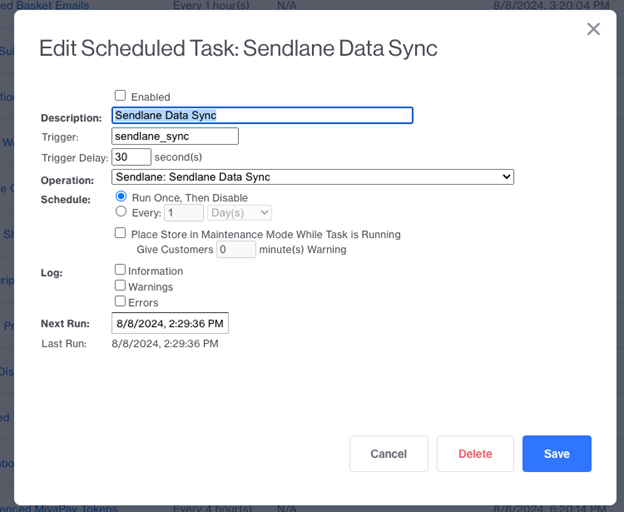Tick the Enabled checkbox
Screen dimensions: 624x512
[120, 95]
